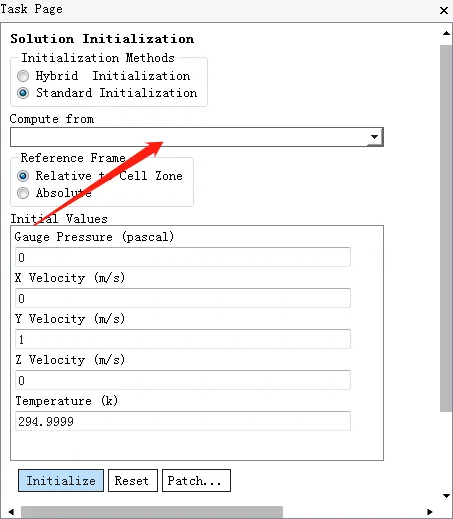Select Hybrid Initialization radio button
Viewport: 453px width, 519px height.
tap(23, 76)
